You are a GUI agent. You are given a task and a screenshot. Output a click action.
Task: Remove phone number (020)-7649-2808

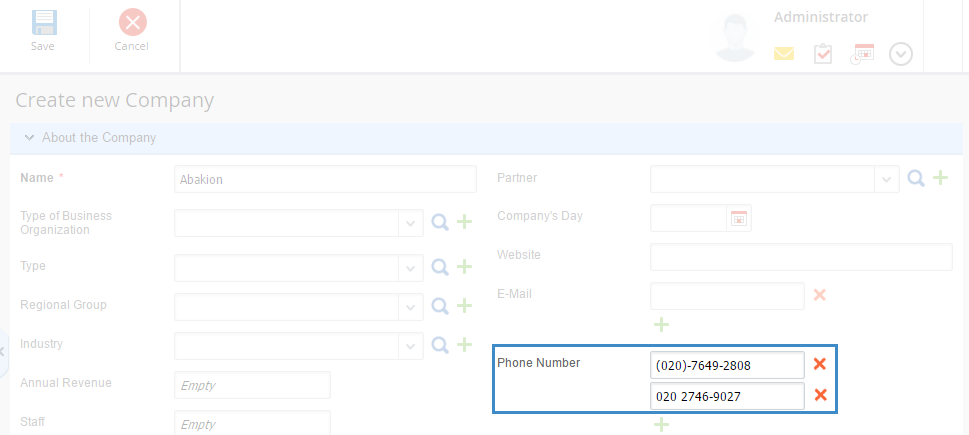[x=820, y=365]
